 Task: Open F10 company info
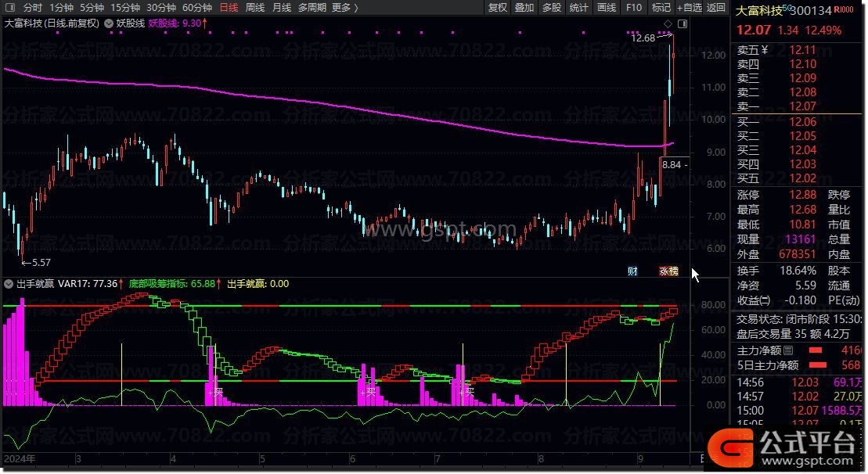pyautogui.click(x=634, y=8)
